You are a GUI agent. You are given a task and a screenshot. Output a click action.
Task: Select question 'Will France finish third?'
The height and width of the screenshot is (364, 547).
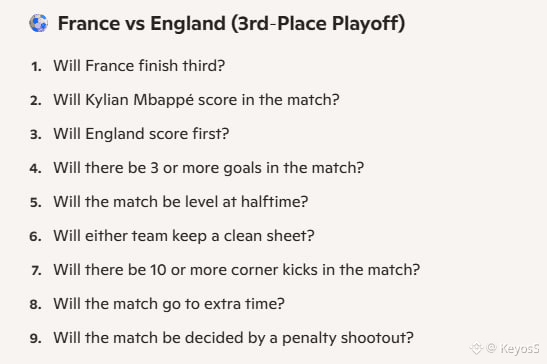coord(139,66)
